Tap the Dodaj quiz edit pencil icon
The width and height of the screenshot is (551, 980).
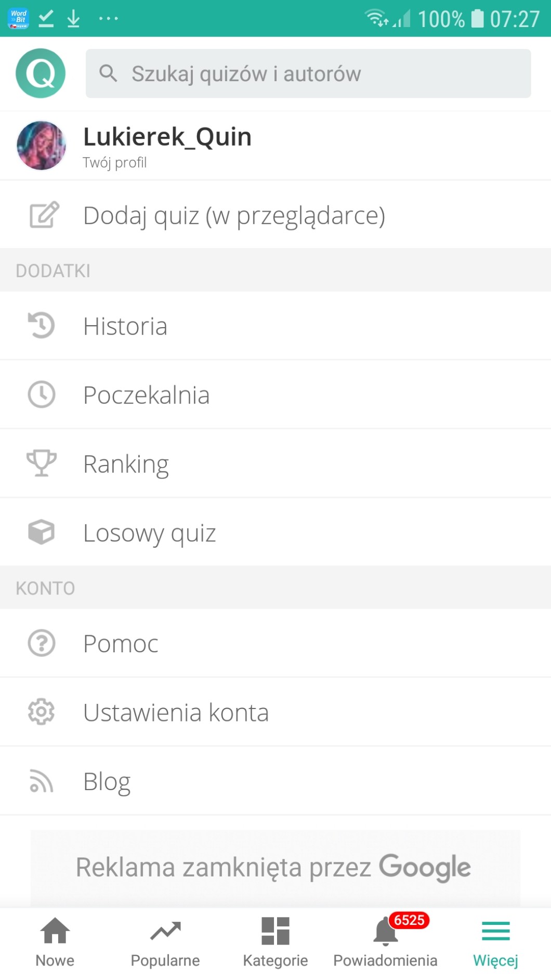click(44, 215)
